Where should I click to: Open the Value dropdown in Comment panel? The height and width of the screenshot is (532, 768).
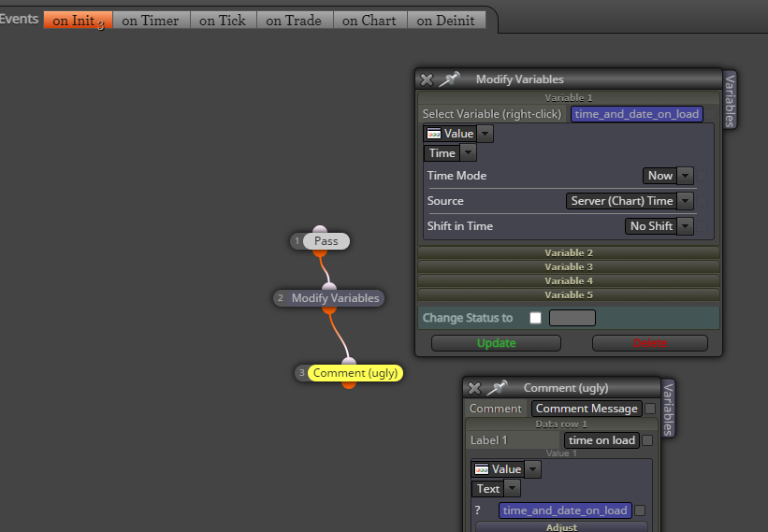click(x=532, y=469)
